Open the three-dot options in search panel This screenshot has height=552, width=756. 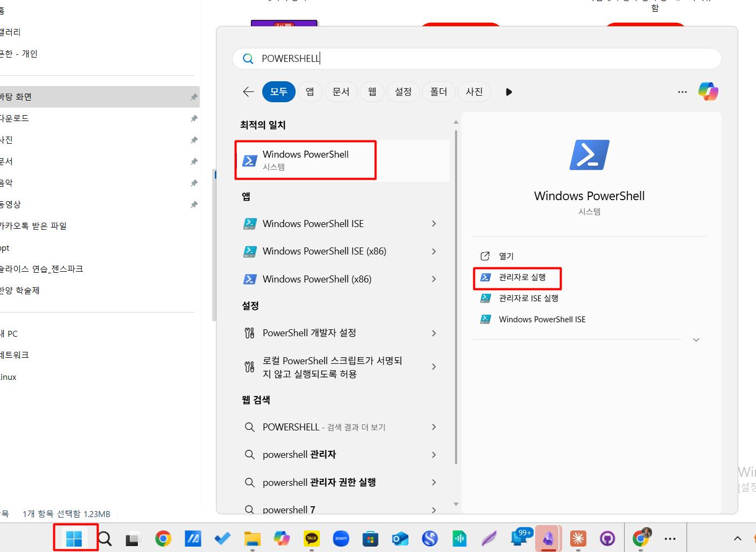(x=682, y=92)
